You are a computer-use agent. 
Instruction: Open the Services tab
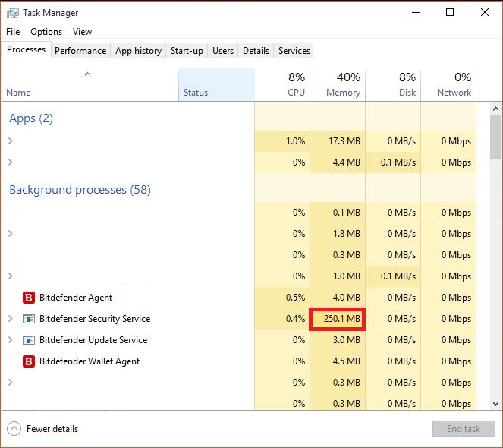point(294,51)
